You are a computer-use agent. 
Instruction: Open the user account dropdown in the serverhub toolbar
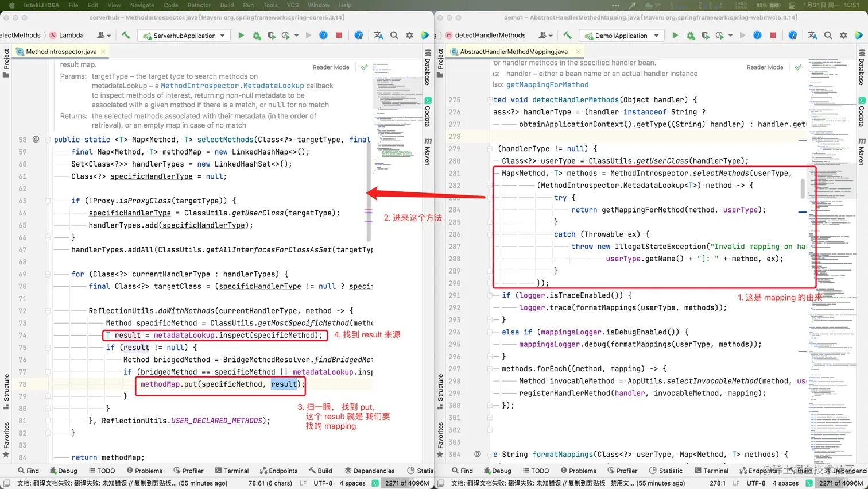103,36
